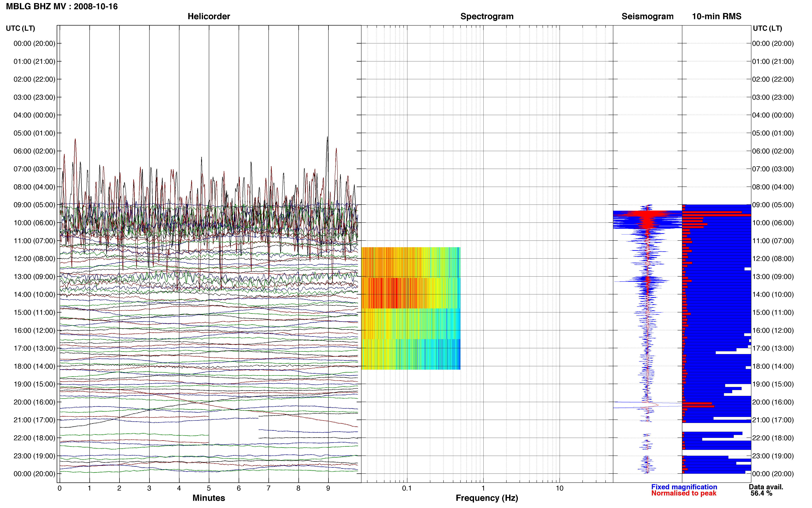Click left time label '16:00 (12:00)'
The height and width of the screenshot is (508, 812).
coord(34,330)
